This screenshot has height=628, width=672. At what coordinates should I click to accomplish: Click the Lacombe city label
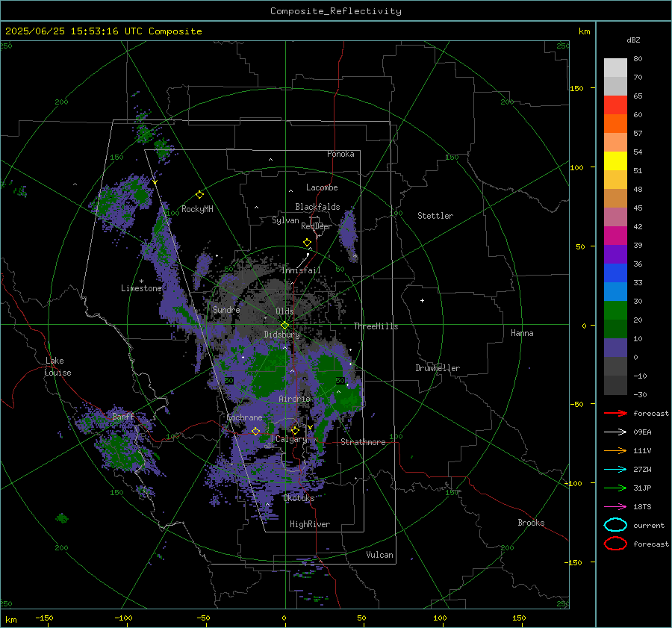click(322, 187)
